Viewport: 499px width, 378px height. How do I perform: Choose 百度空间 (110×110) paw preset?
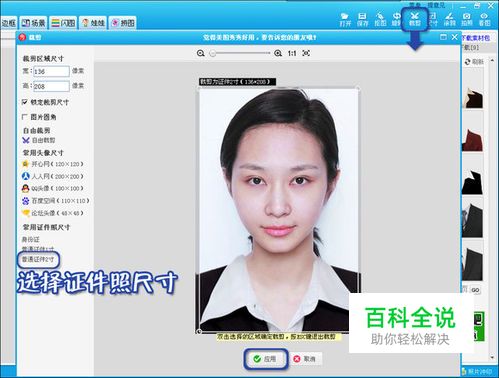click(56, 201)
